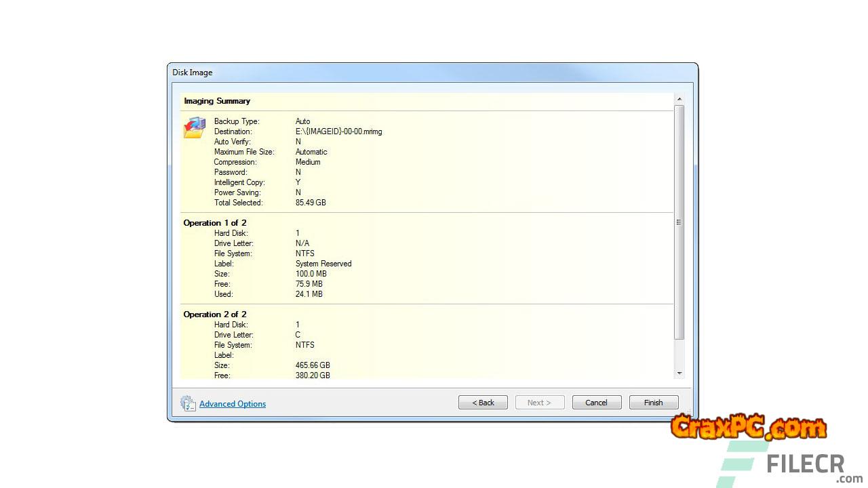Click the Operation 2 of 2 heading
The height and width of the screenshot is (488, 868).
tap(215, 314)
